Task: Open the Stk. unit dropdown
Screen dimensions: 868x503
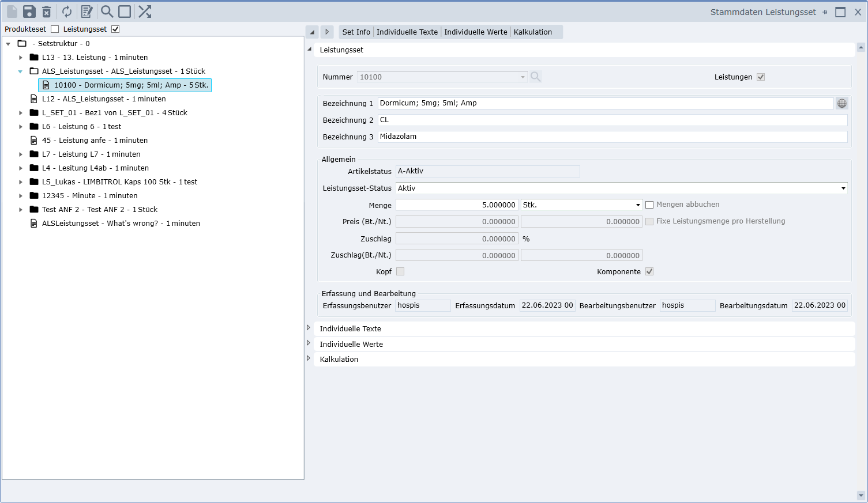Action: pos(638,205)
